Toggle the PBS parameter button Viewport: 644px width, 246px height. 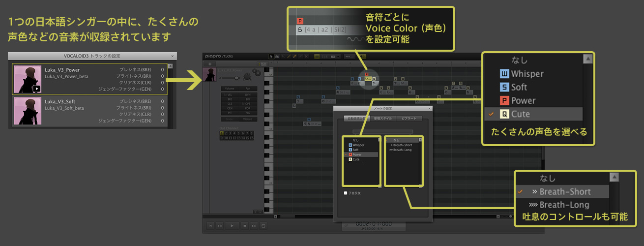pos(248,113)
